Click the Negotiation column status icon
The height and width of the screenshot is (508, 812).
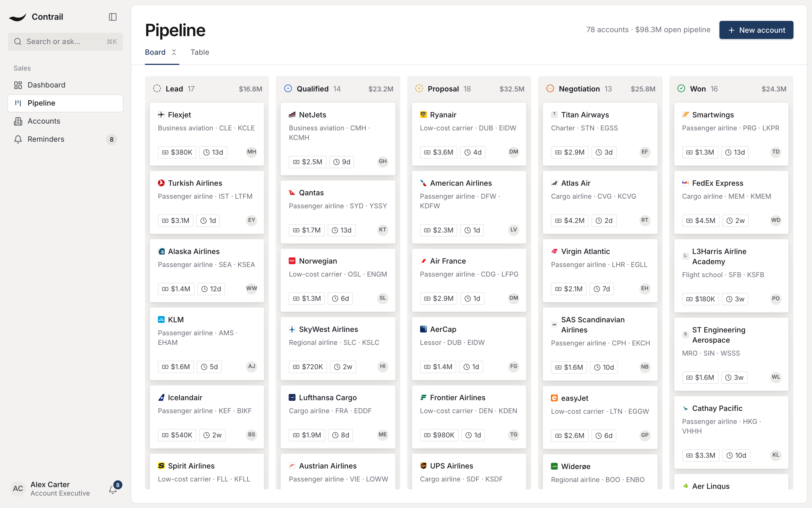pos(550,88)
